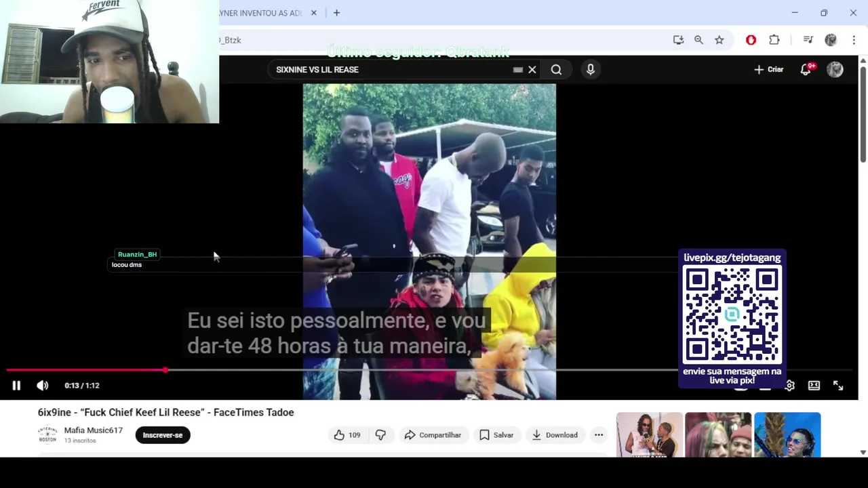Click the progress bar scrubber handle

165,370
